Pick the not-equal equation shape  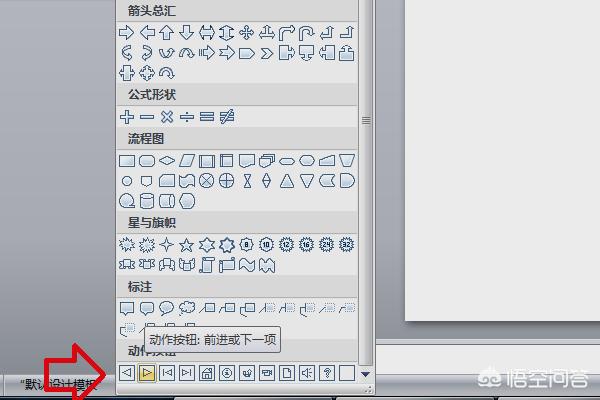(227, 117)
